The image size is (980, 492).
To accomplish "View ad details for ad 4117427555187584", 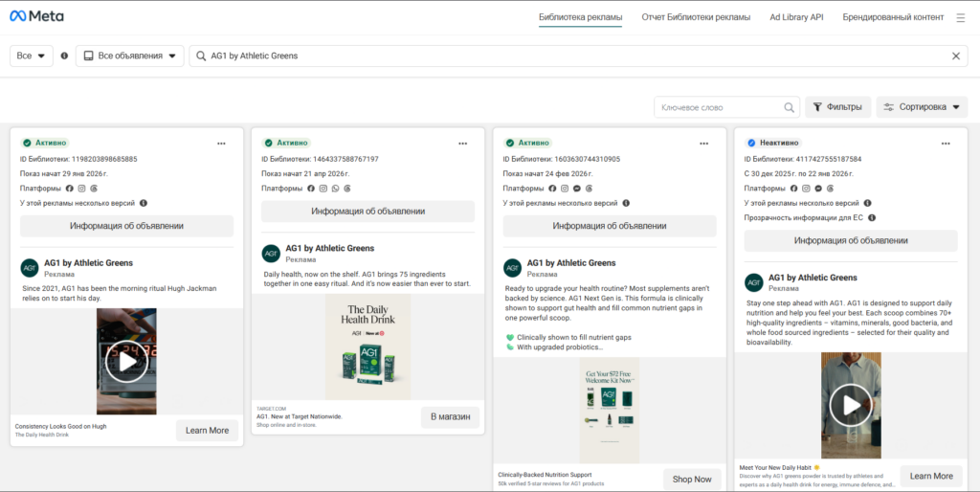I will click(x=851, y=240).
